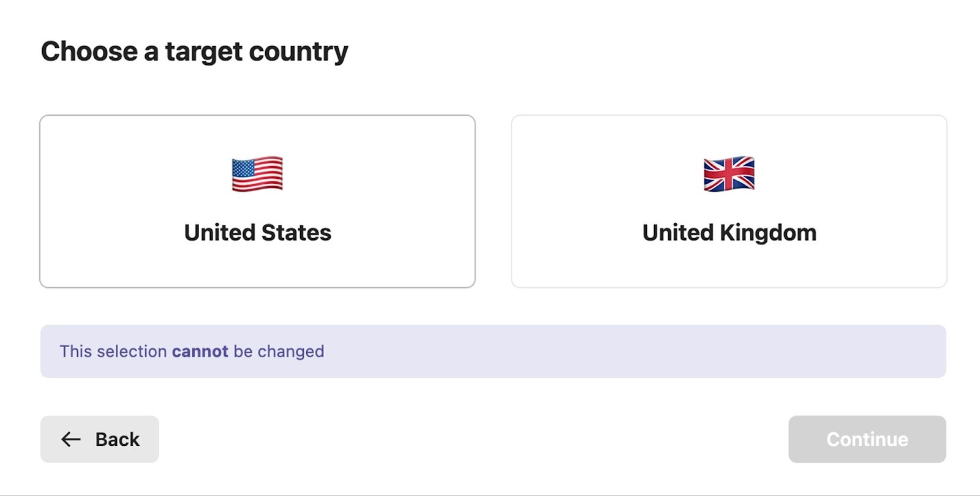Click the "United States" text label

(257, 233)
